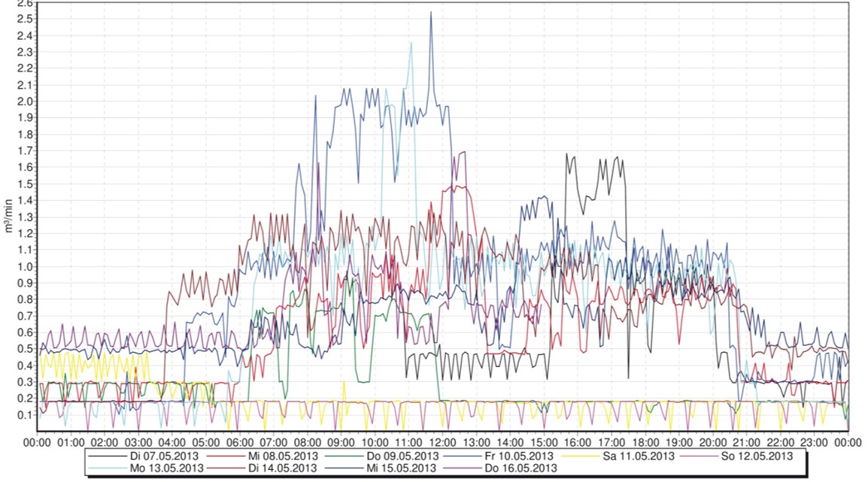Select legend entry Mi 15.05.2013
The image size is (868, 482).
click(x=381, y=468)
